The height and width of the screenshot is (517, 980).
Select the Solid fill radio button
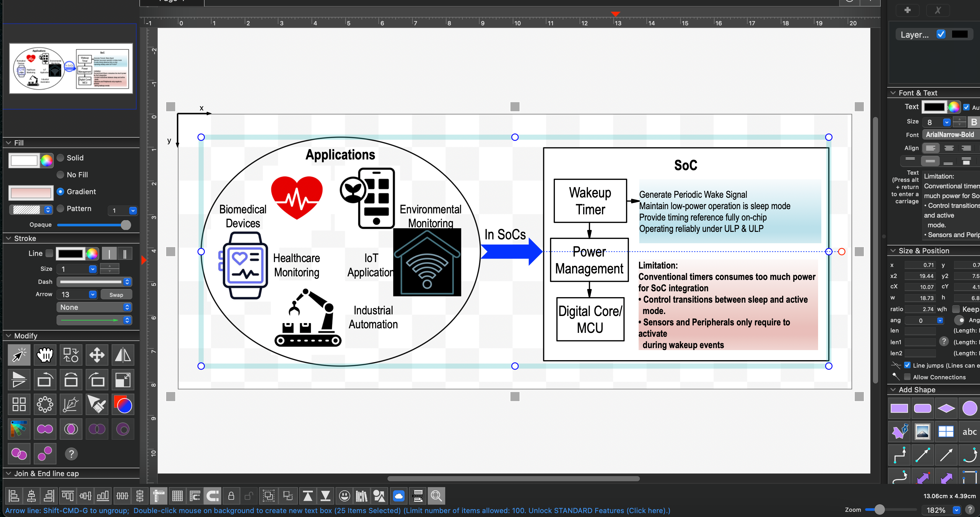tap(60, 158)
